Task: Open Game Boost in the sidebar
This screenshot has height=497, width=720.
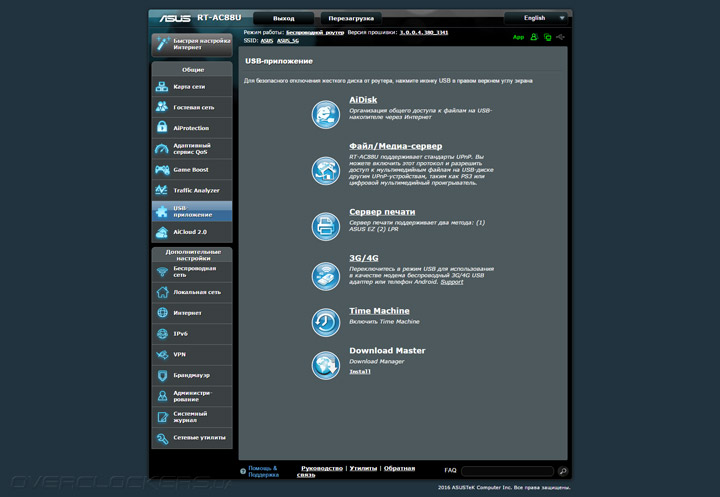Action: [192, 169]
